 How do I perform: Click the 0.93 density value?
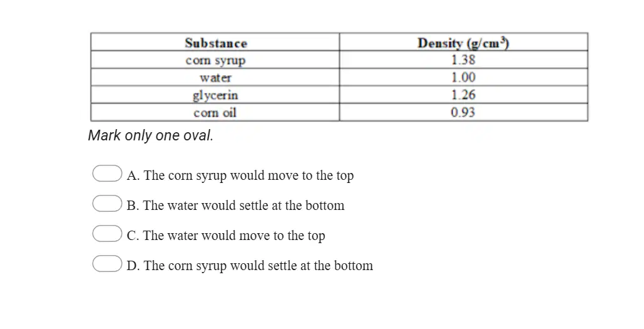click(463, 112)
